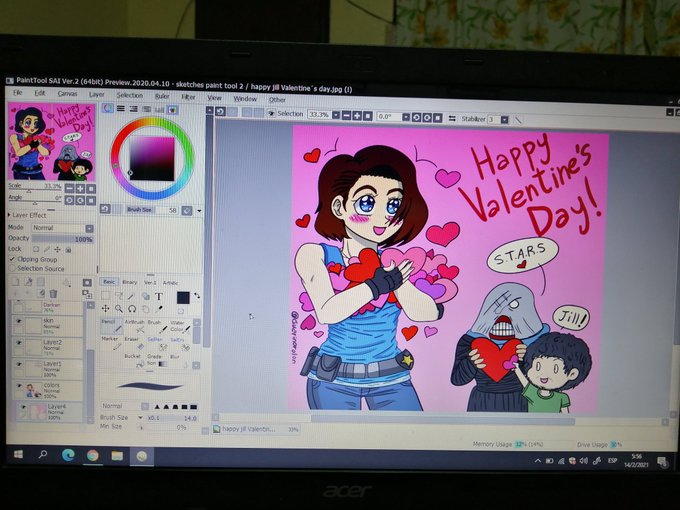This screenshot has width=680, height=510.
Task: Adjust the layer Opacity slider
Action: click(62, 239)
